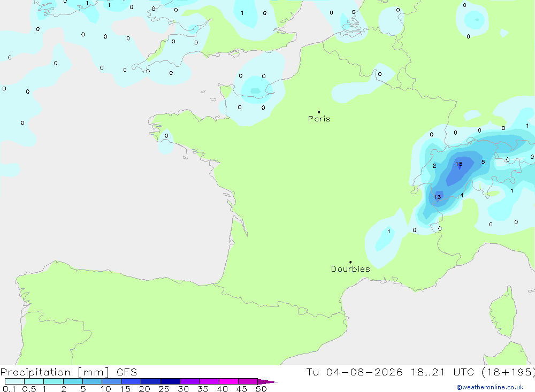The image size is (535, 392).
Task: Select the Paris location dot marker
Action: tap(319, 112)
